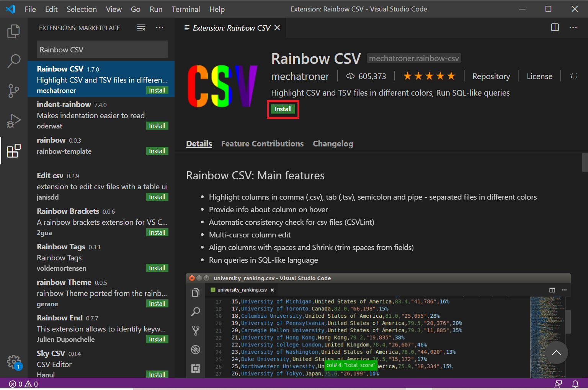
Task: Open the Manage gear icon
Action: point(14,361)
